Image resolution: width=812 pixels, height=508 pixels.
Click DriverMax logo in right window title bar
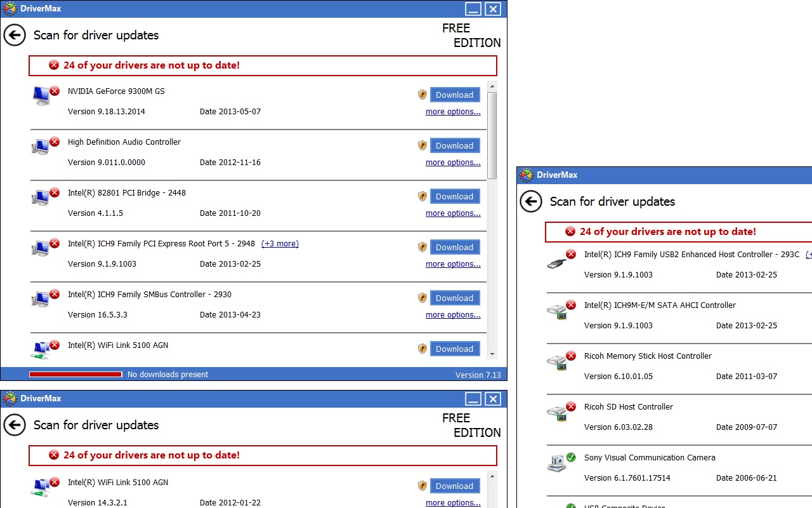coord(526,175)
